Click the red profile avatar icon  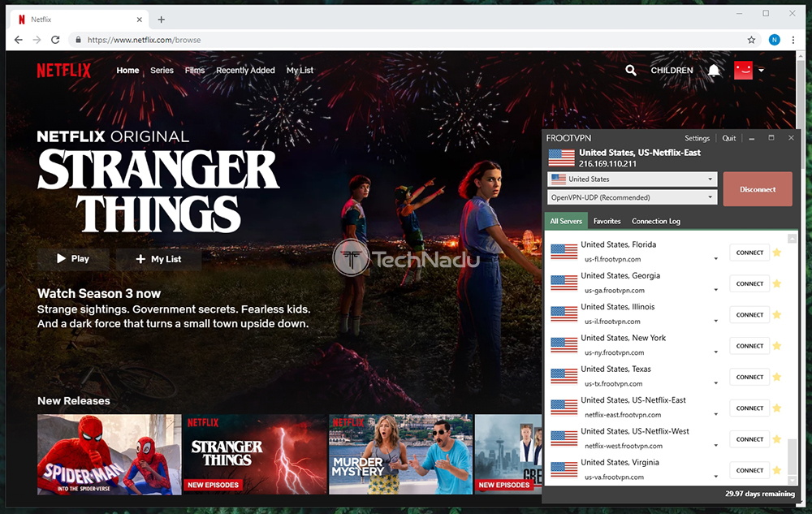743,71
